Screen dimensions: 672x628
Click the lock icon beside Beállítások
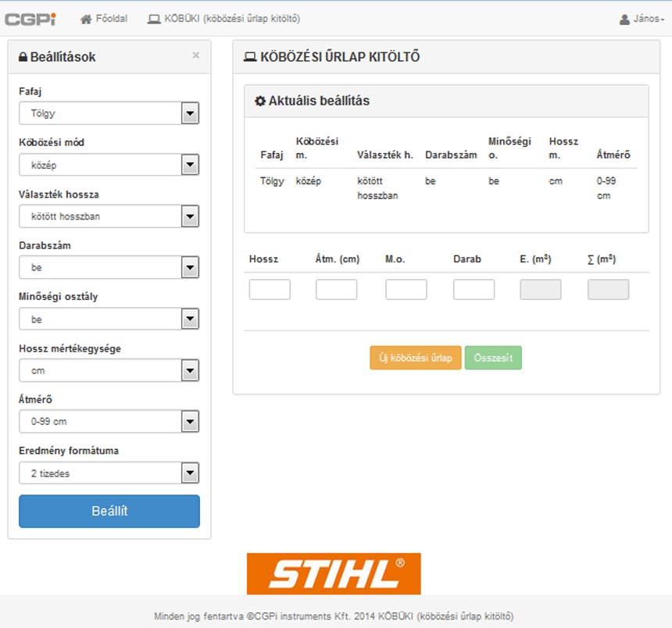[x=23, y=57]
